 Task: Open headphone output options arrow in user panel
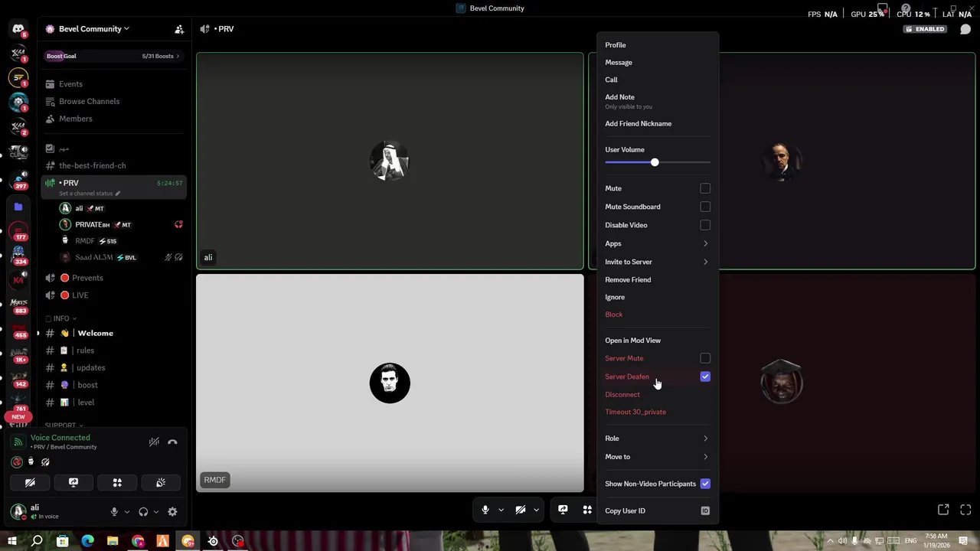click(x=155, y=512)
